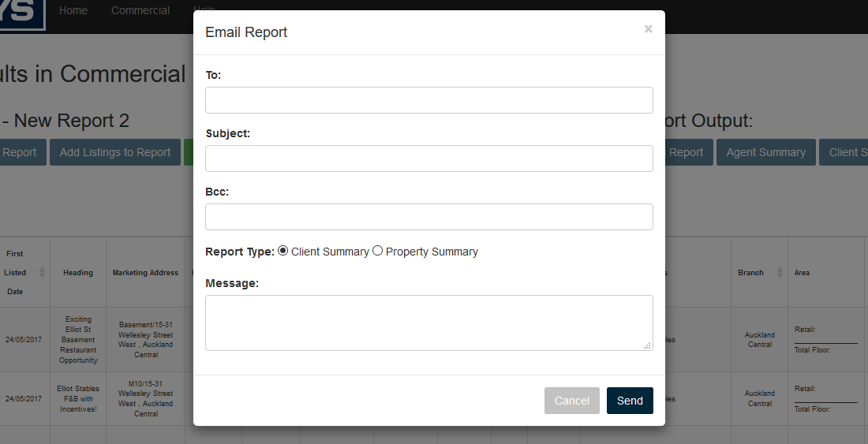Choose Property Summary radio option
Screen dimensions: 868x444
(x=378, y=251)
